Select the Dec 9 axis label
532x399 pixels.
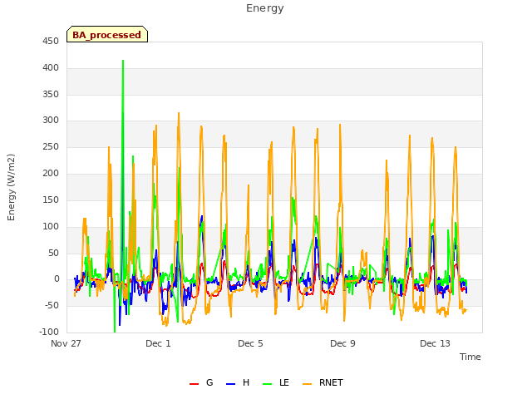click(342, 343)
